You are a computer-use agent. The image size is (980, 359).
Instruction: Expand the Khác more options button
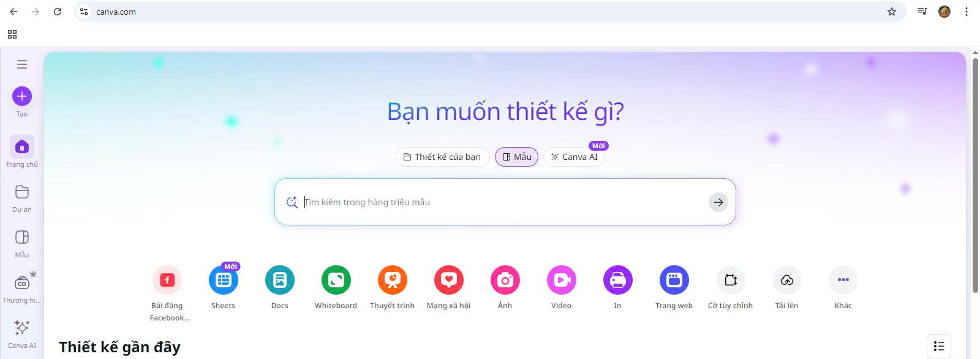(843, 280)
